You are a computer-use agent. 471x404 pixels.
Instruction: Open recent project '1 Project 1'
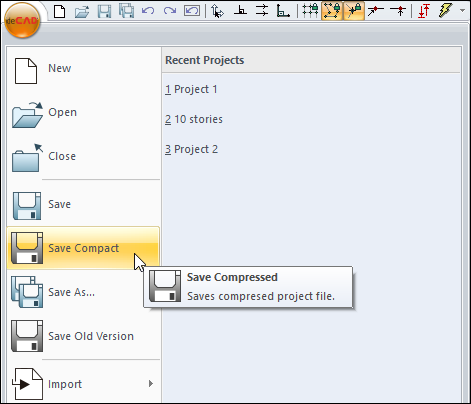[191, 89]
